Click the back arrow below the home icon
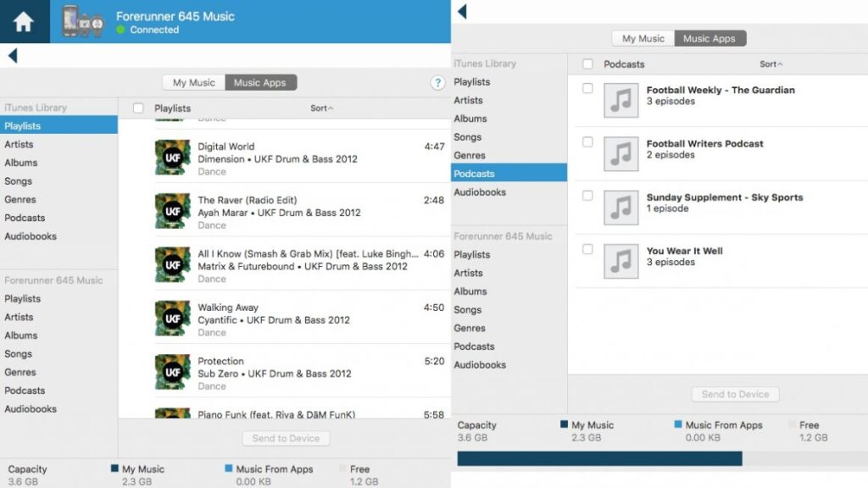The height and width of the screenshot is (488, 868). coord(12,56)
